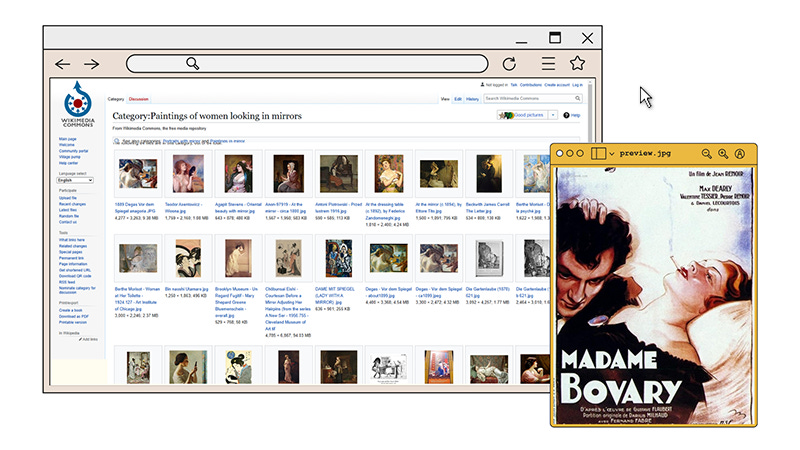The height and width of the screenshot is (450, 800).
Task: Open the Anon At the mirror thumbnail
Action: point(288,173)
